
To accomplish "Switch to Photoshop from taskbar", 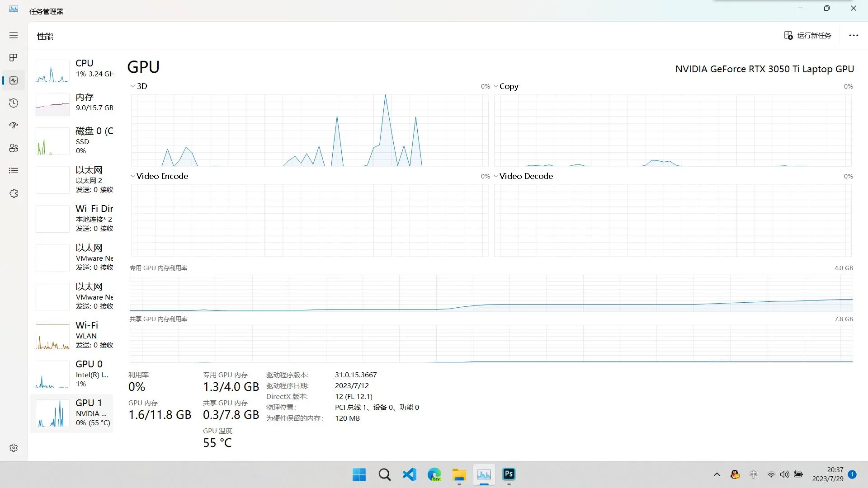I will pyautogui.click(x=509, y=475).
